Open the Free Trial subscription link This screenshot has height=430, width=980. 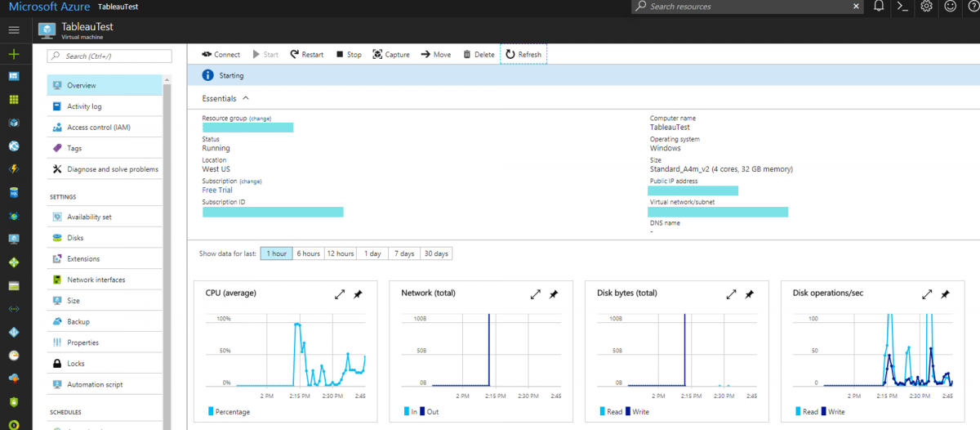217,190
